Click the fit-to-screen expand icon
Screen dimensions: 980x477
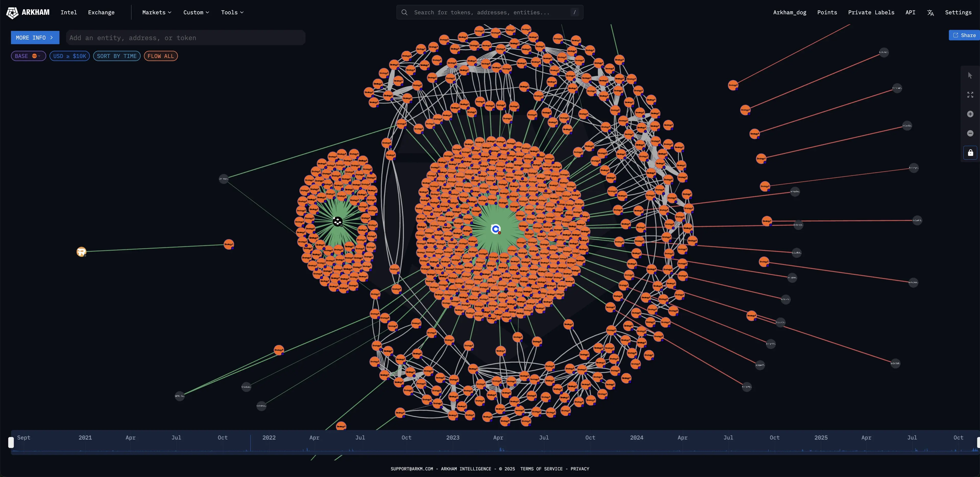click(x=970, y=95)
